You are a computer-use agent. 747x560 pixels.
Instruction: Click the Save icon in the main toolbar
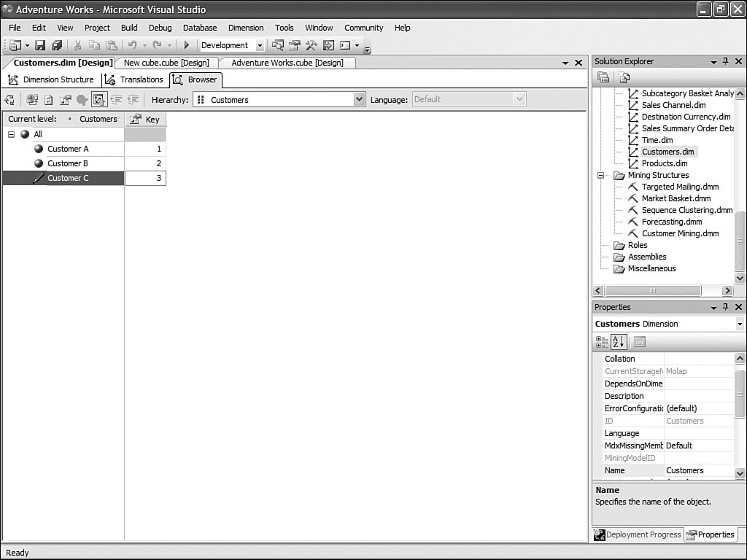pyautogui.click(x=41, y=45)
